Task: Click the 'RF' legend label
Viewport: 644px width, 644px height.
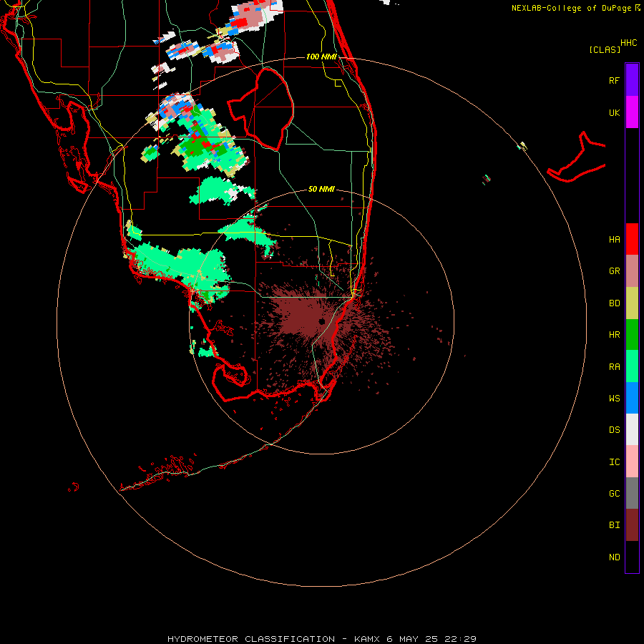Action: tap(614, 81)
